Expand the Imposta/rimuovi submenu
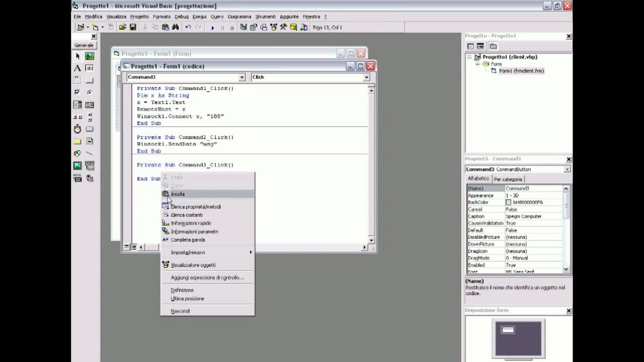 [x=208, y=252]
